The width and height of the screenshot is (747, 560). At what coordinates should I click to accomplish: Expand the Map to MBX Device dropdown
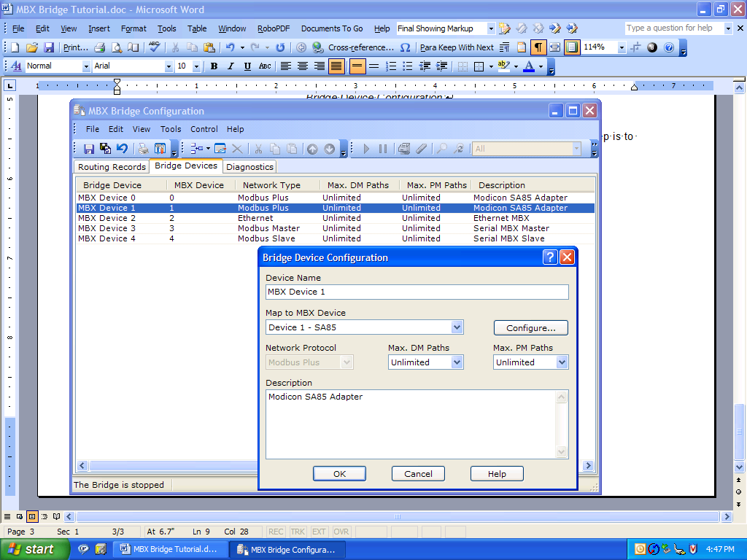tap(457, 327)
